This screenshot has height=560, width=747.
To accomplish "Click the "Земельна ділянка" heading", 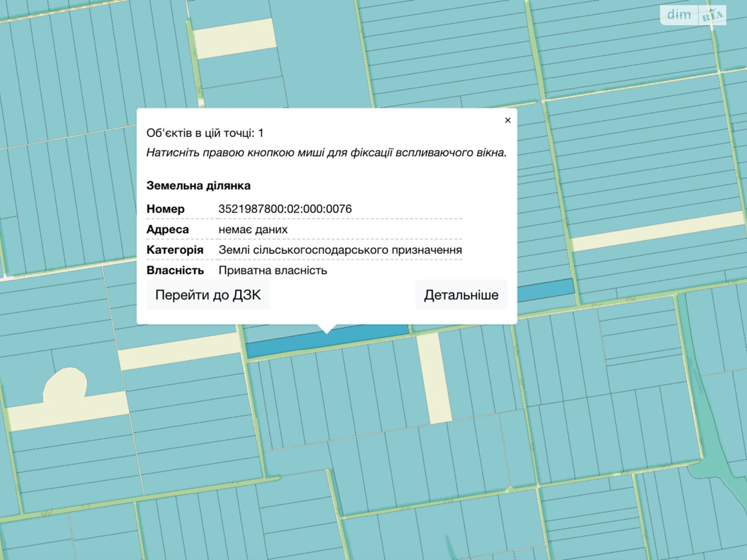I will point(198,186).
